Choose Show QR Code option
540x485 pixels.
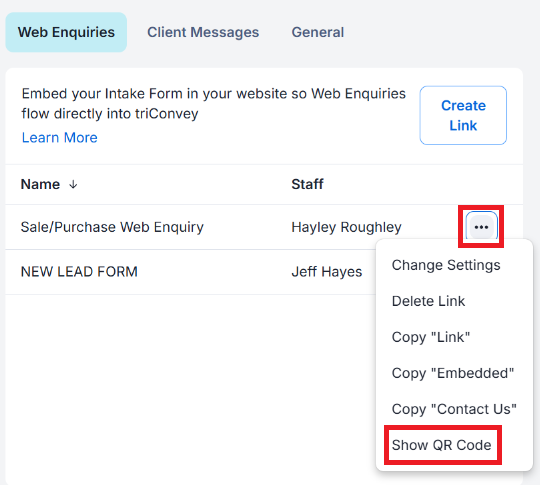point(442,445)
